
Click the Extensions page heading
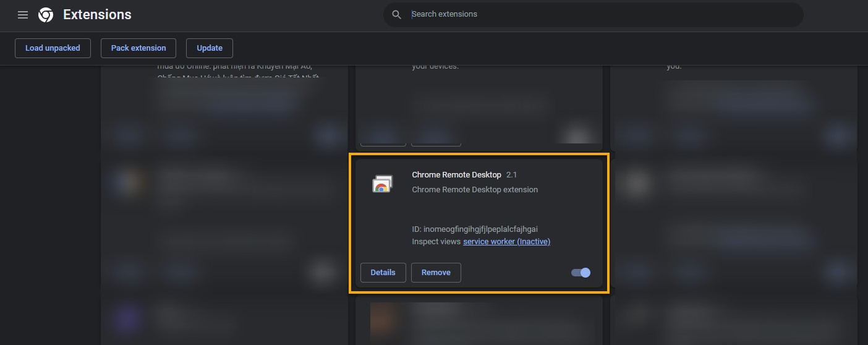97,15
